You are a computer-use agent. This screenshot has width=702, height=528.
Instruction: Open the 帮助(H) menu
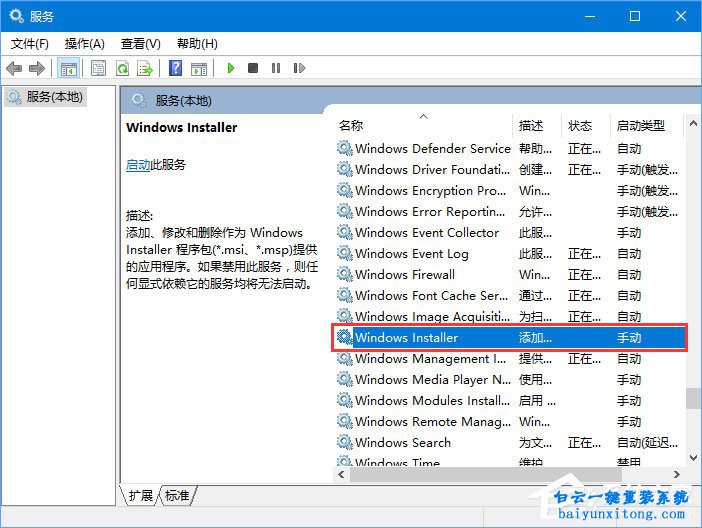point(197,44)
